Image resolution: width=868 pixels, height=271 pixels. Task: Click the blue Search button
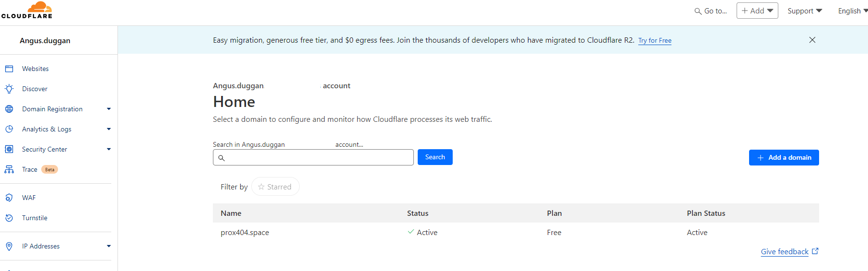tap(435, 157)
